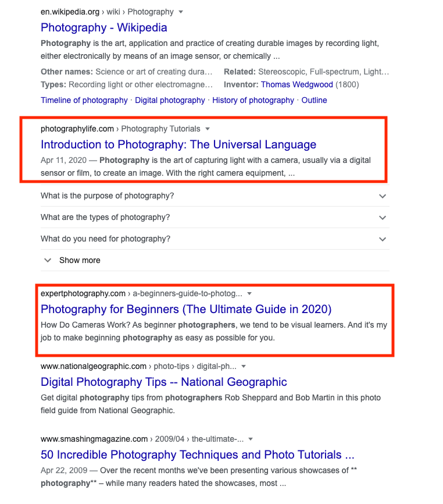Click the www.smashingmagazine.com breadcrumb text
This screenshot has width=443, height=504.
click(94, 439)
